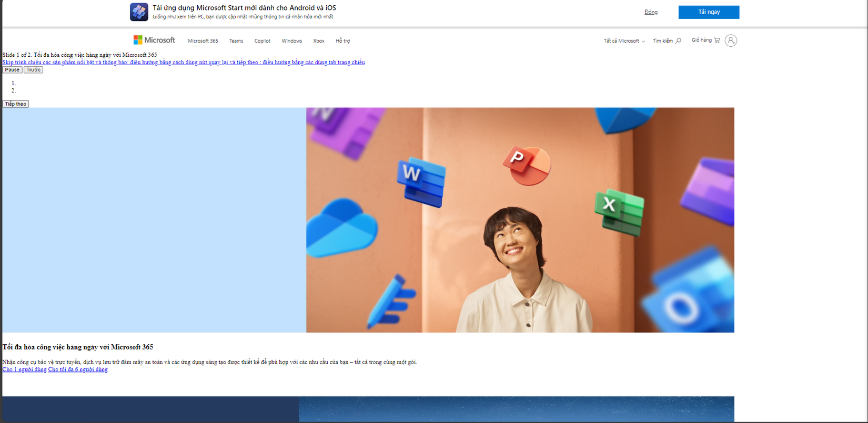Screen dimensions: 868x423
Task: Click the Tải ngay download button
Action: [709, 12]
